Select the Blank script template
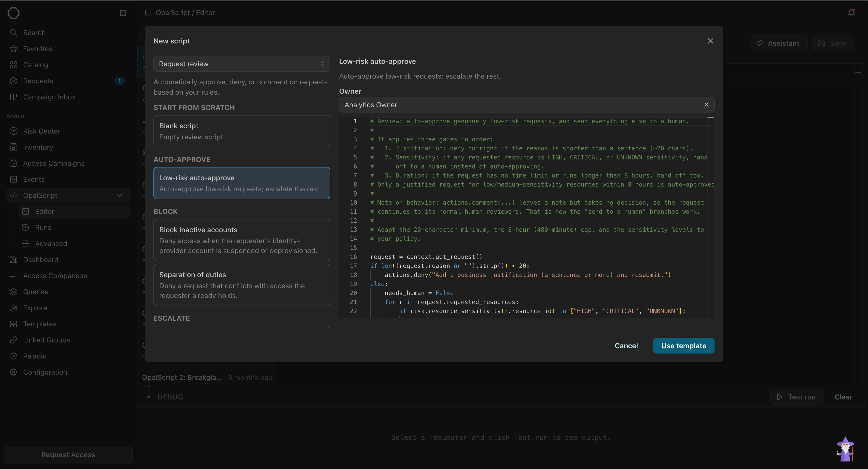The image size is (868, 469). (242, 131)
